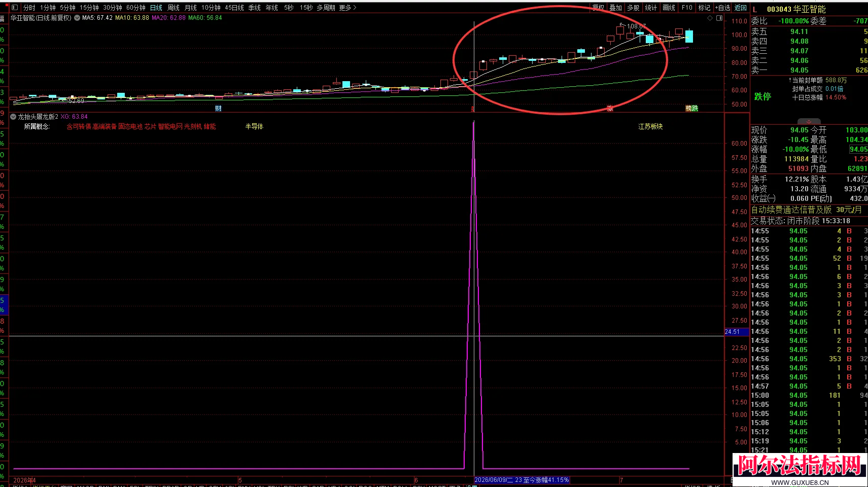Click the 卖五 price 94.11

(x=799, y=31)
